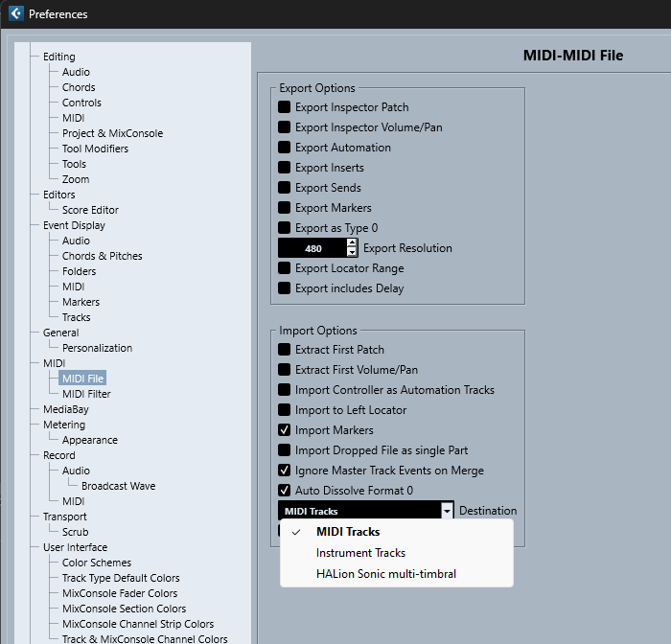Viewport: 671px width, 644px height.
Task: Select MIDI File tree item
Action: tap(82, 379)
